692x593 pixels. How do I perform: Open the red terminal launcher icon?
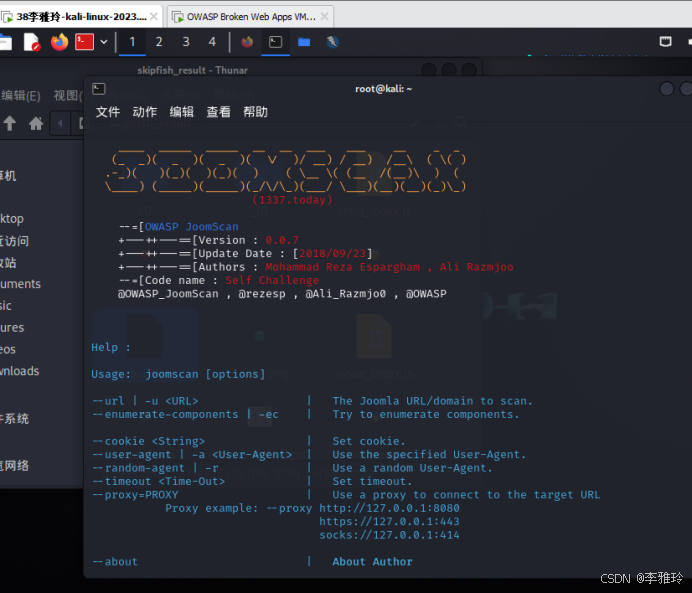(84, 42)
